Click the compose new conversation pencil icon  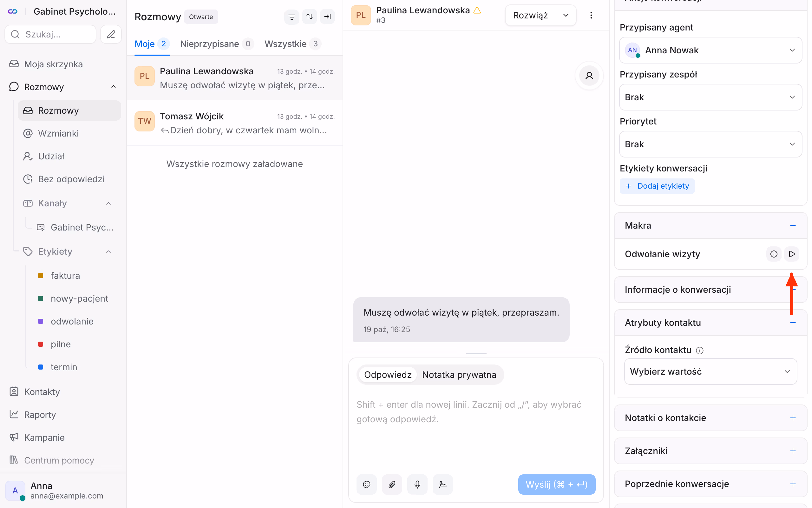111,34
